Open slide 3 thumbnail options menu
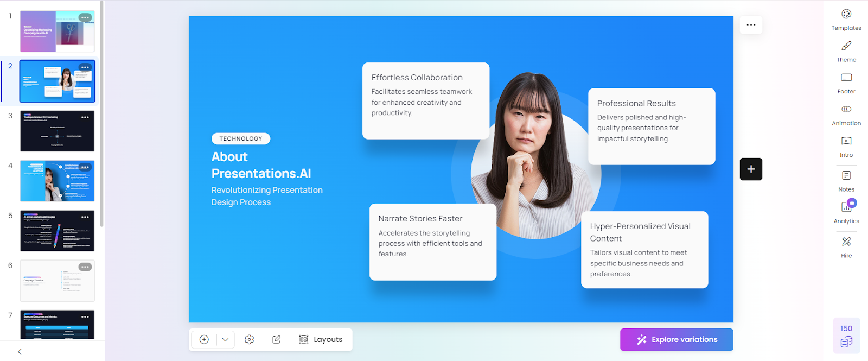 click(85, 117)
